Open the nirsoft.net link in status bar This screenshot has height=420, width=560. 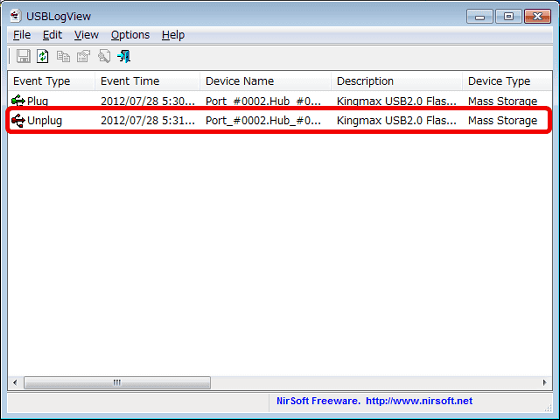coord(419,401)
